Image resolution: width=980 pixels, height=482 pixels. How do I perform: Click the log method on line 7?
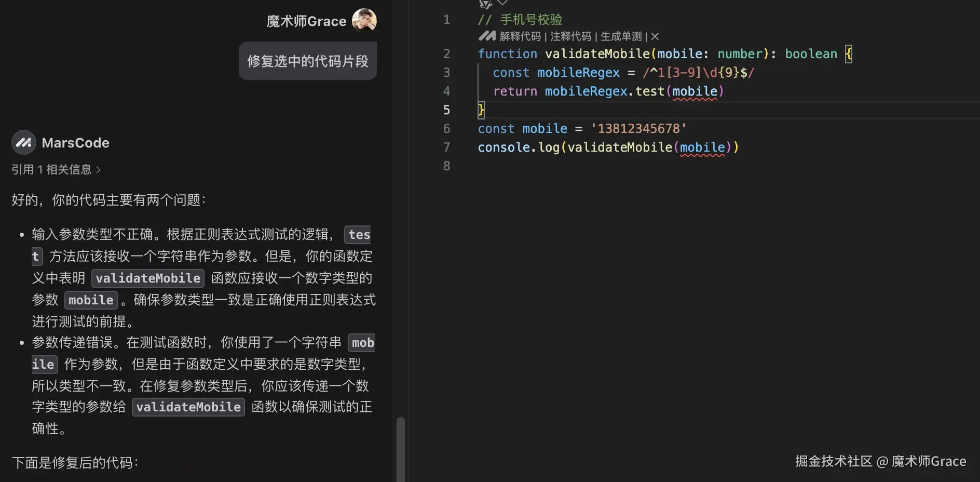(549, 148)
